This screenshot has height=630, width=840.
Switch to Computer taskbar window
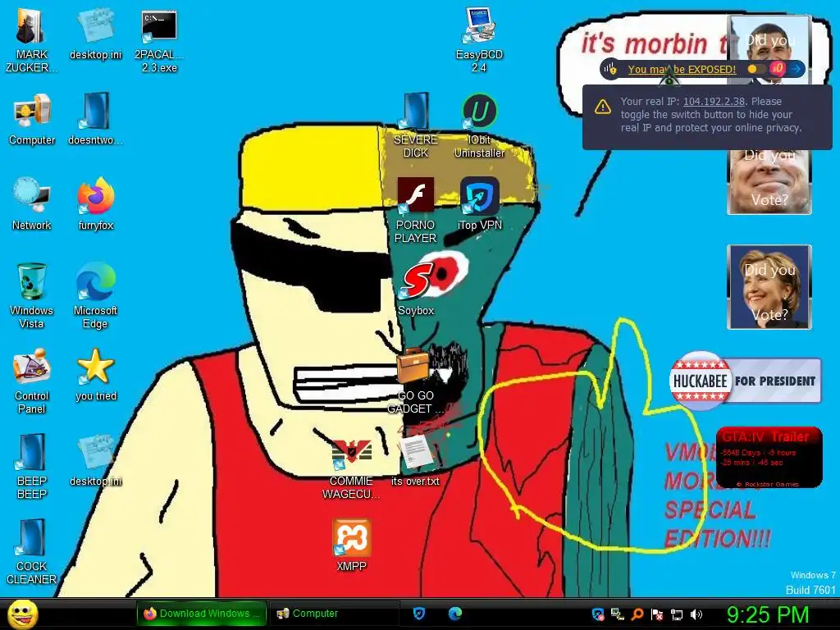(334, 614)
